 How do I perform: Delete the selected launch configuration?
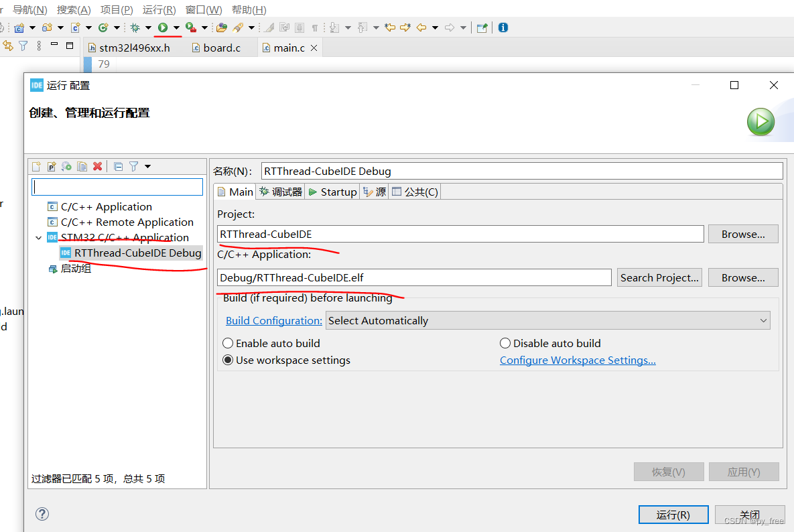pyautogui.click(x=98, y=167)
